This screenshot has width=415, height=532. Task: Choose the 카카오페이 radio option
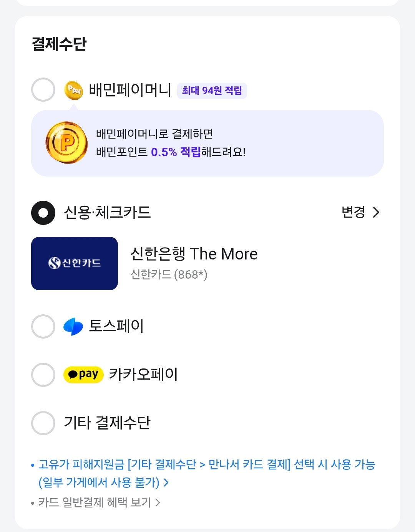[x=43, y=375]
